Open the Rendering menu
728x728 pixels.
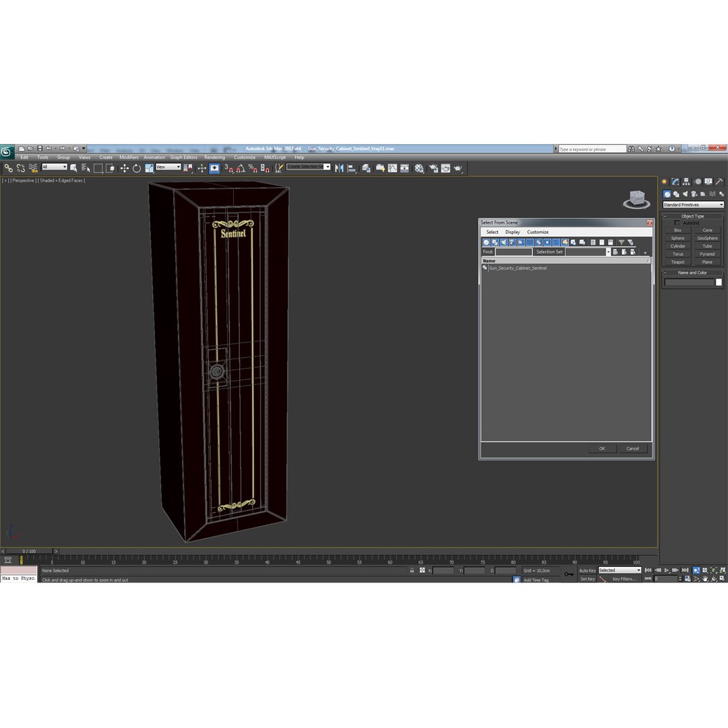click(214, 157)
